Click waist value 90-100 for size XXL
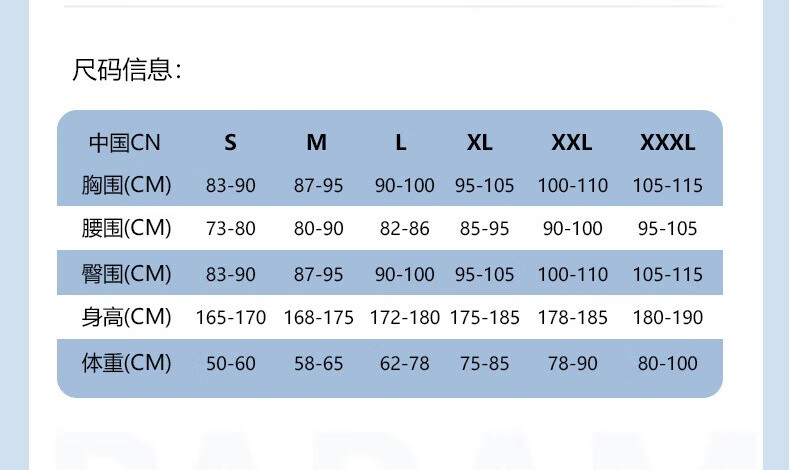Viewport: 790px width, 470px height. pyautogui.click(x=573, y=229)
